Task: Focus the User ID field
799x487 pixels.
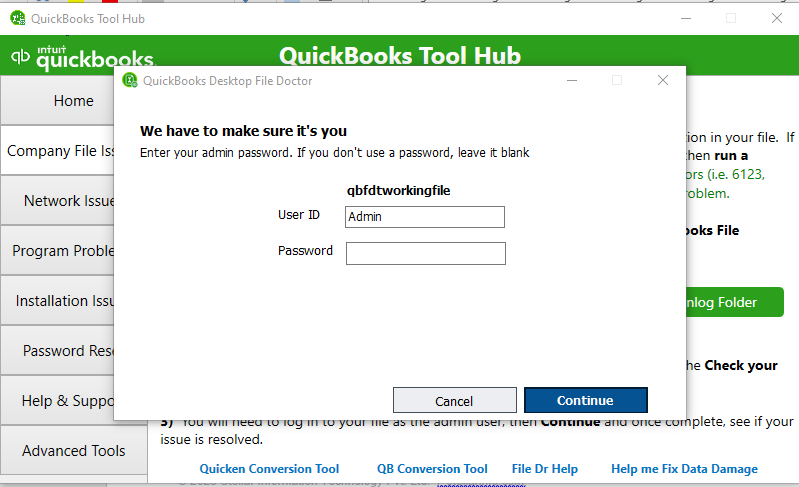Action: [x=425, y=217]
